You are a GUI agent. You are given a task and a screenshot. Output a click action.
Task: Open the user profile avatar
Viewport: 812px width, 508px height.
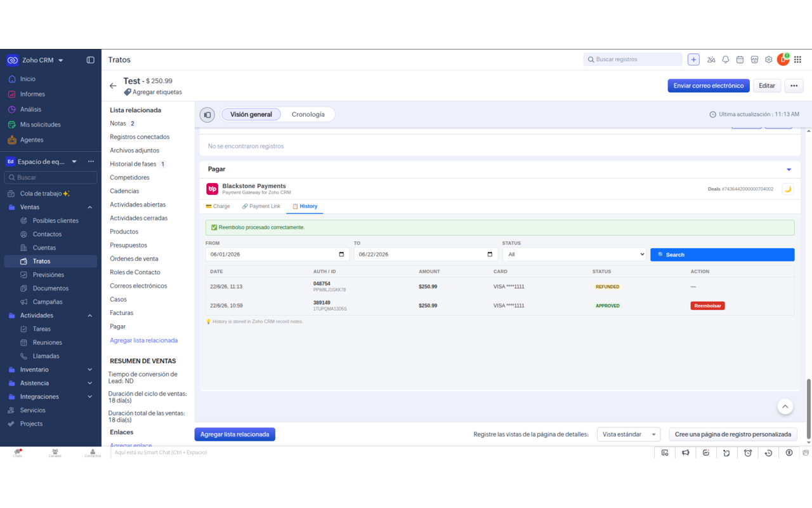click(x=783, y=60)
